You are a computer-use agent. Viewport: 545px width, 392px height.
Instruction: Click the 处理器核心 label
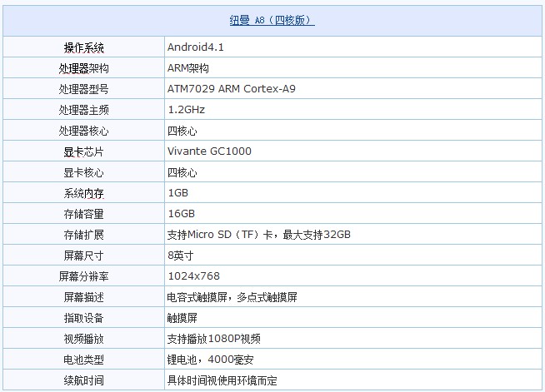coord(83,131)
